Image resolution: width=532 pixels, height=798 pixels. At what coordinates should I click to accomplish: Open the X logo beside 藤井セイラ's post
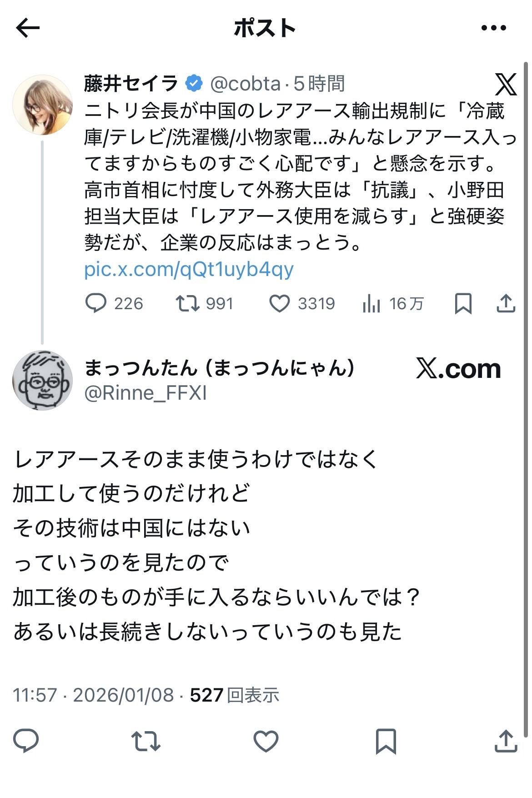506,84
